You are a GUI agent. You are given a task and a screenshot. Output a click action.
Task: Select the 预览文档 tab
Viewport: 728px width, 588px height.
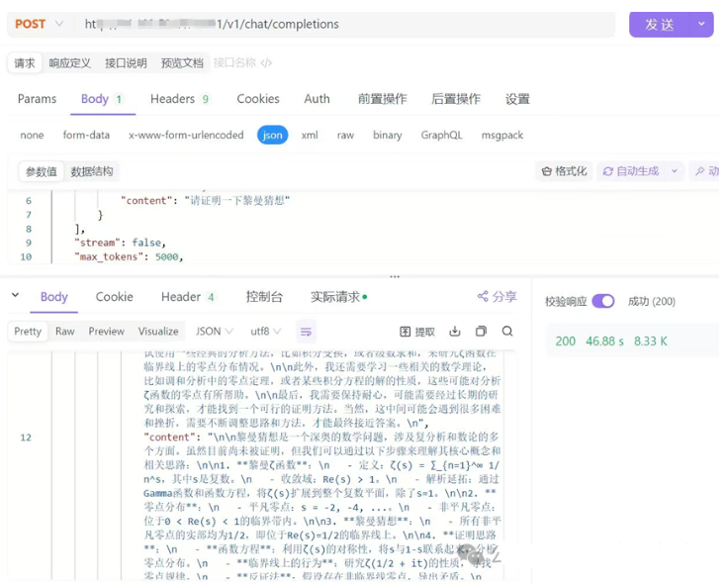pyautogui.click(x=182, y=63)
